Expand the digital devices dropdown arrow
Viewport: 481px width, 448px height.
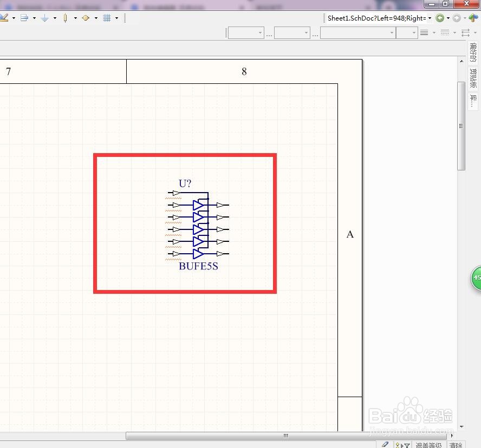(75, 18)
